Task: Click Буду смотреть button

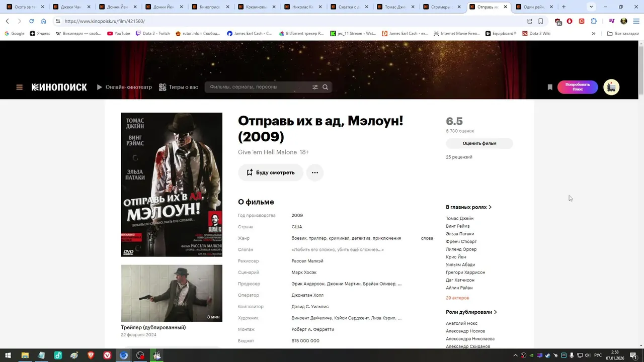Action: pos(271,172)
